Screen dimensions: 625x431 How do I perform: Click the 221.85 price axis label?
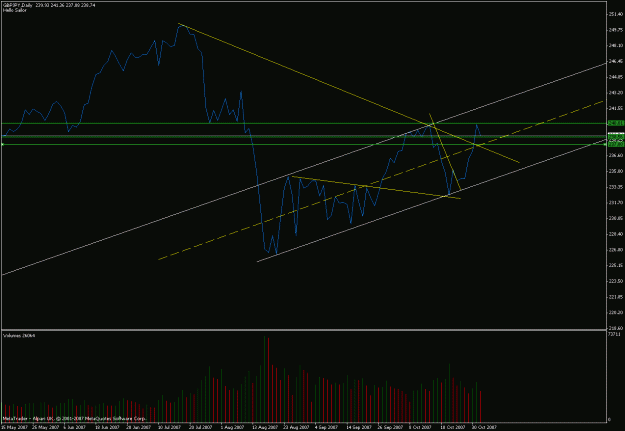pyautogui.click(x=616, y=297)
